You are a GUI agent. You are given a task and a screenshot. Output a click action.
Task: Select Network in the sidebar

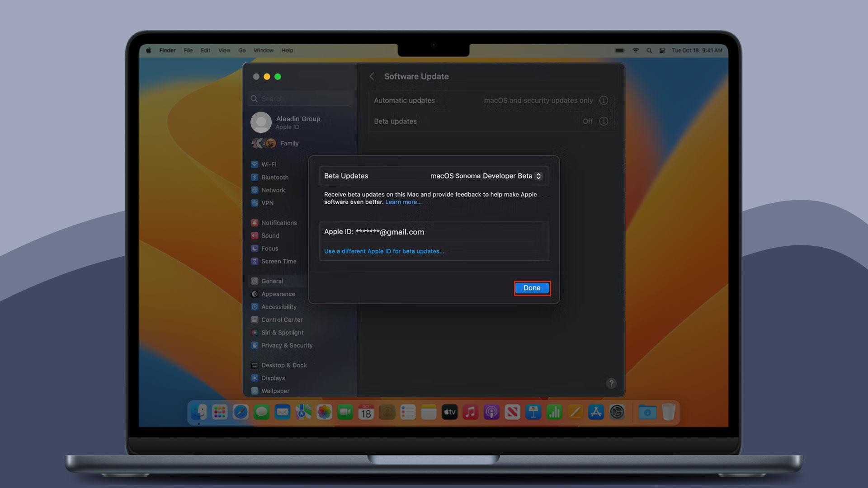click(268, 190)
